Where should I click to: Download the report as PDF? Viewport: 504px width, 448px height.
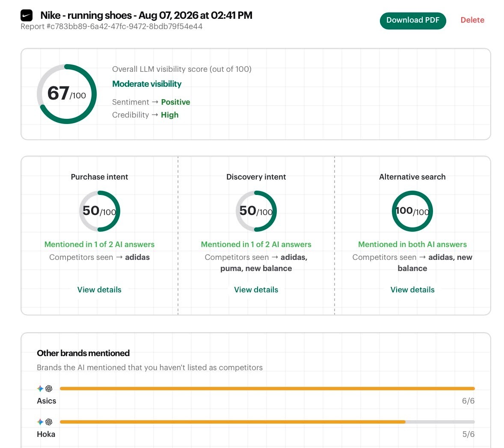pos(413,21)
